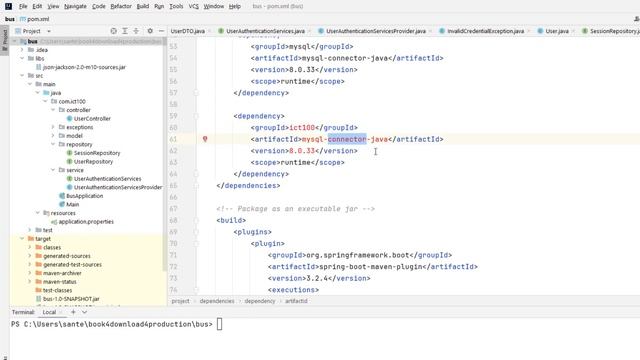This screenshot has height=360, width=640.
Task: Open the Navigate menu
Action: pos(76,6)
